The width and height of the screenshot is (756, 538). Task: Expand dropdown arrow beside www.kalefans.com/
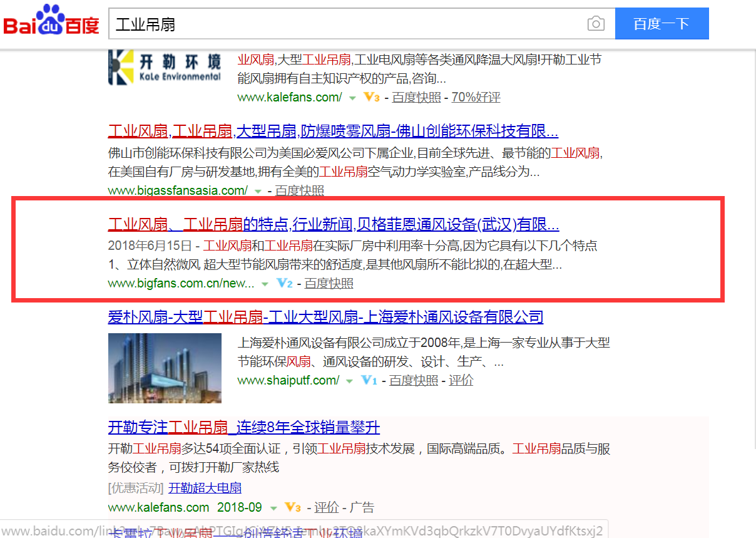coord(352,98)
